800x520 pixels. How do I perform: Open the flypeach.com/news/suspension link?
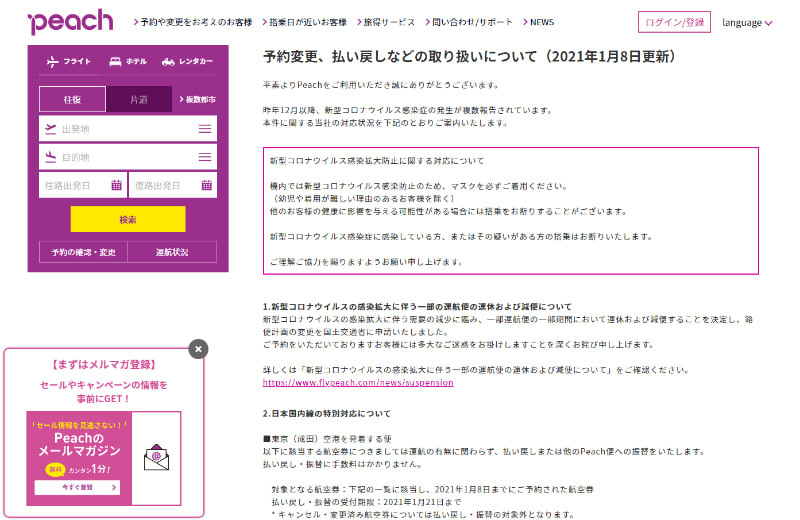(358, 382)
